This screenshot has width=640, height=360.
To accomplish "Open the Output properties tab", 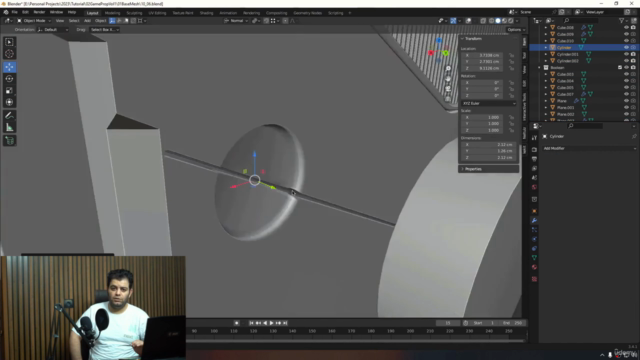I will [534, 159].
